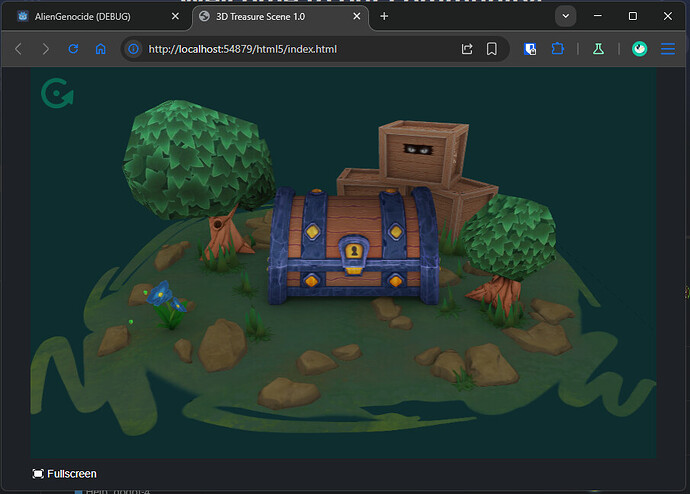Reload the current page
690x494 pixels.
(73, 49)
